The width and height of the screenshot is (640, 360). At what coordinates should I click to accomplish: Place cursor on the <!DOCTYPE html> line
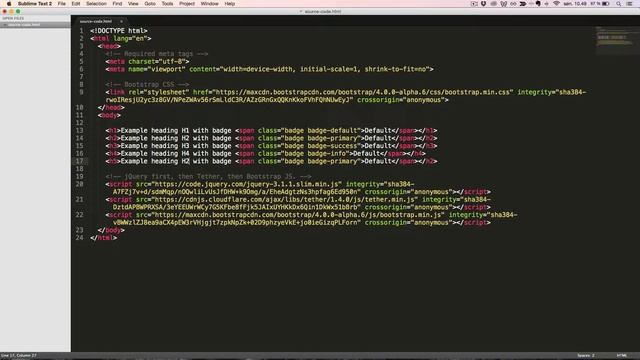click(x=119, y=31)
